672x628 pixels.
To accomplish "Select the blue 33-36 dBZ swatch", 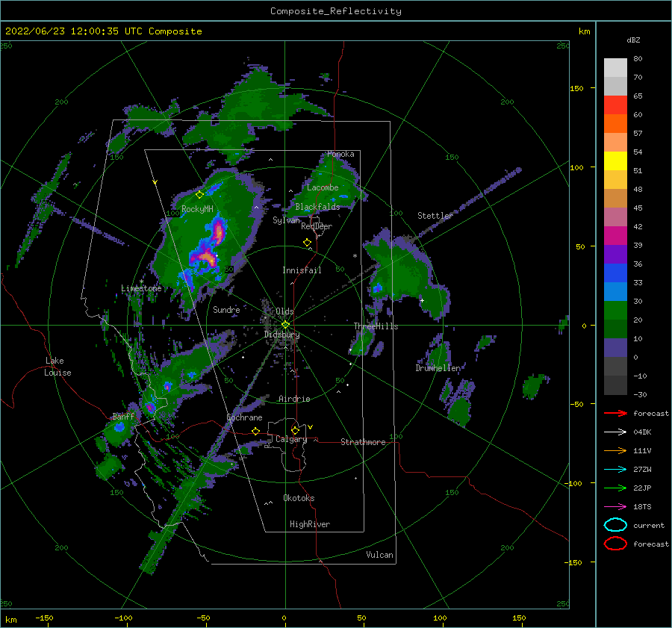I will point(615,273).
